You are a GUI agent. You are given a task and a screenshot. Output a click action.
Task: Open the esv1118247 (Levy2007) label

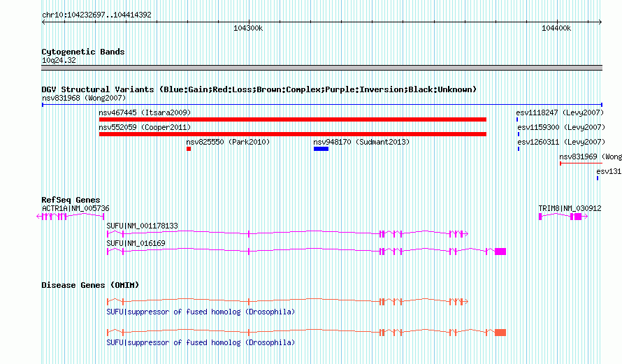560,112
